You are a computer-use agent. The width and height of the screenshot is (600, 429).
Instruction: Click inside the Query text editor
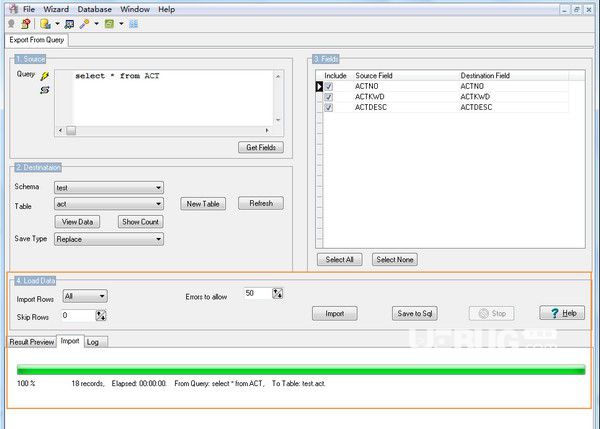(x=172, y=98)
